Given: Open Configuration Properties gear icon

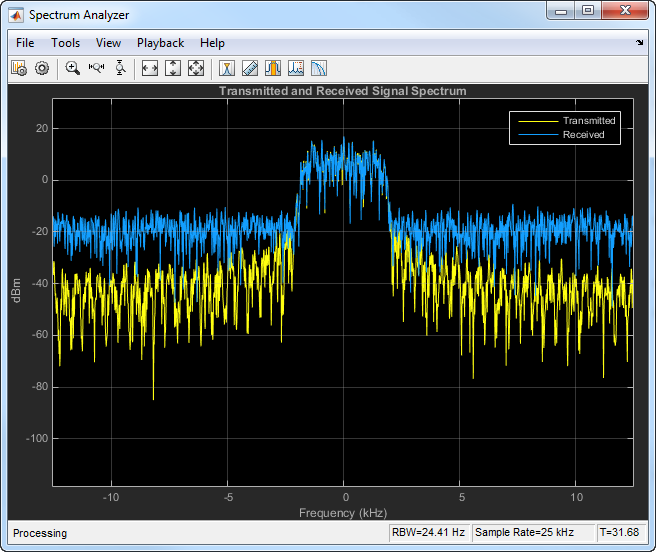Looking at the screenshot, I should pyautogui.click(x=42, y=68).
